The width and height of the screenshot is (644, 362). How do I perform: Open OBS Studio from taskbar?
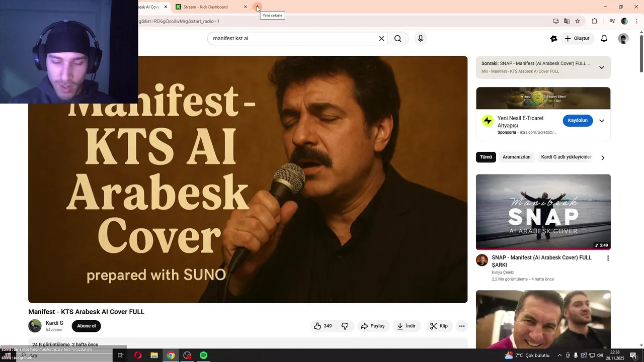click(187, 355)
